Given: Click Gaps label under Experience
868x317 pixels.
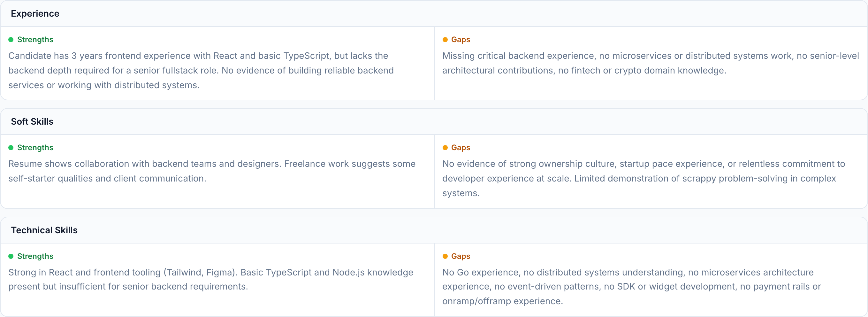Looking at the screenshot, I should click(460, 40).
